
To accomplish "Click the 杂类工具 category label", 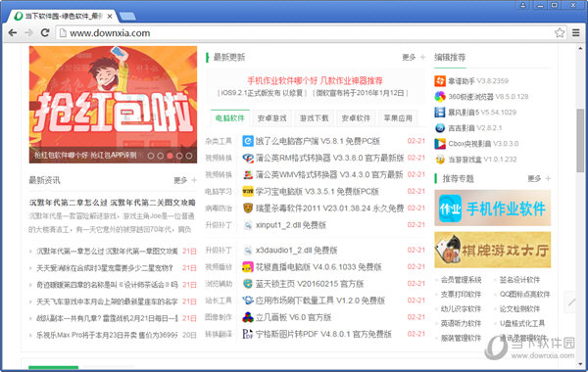I will tap(219, 141).
